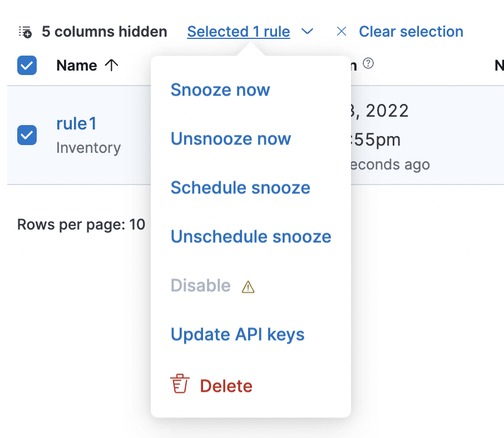Click the warning icon beside Disable
The height and width of the screenshot is (438, 504).
click(x=248, y=287)
